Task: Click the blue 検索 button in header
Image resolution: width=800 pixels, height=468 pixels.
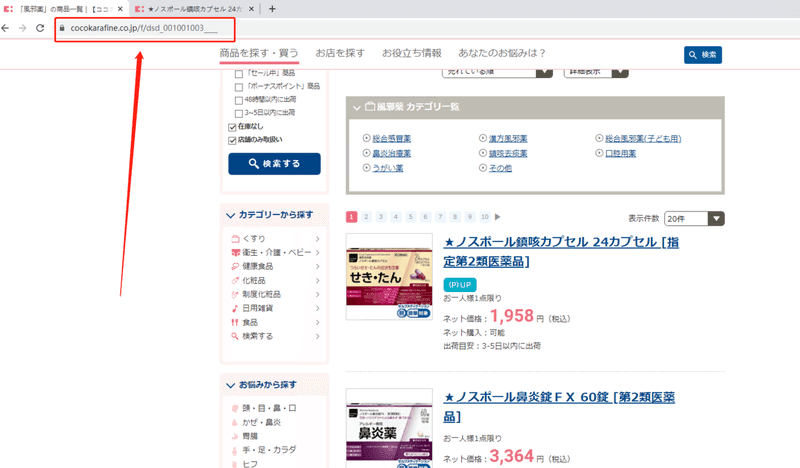Action: pos(703,55)
